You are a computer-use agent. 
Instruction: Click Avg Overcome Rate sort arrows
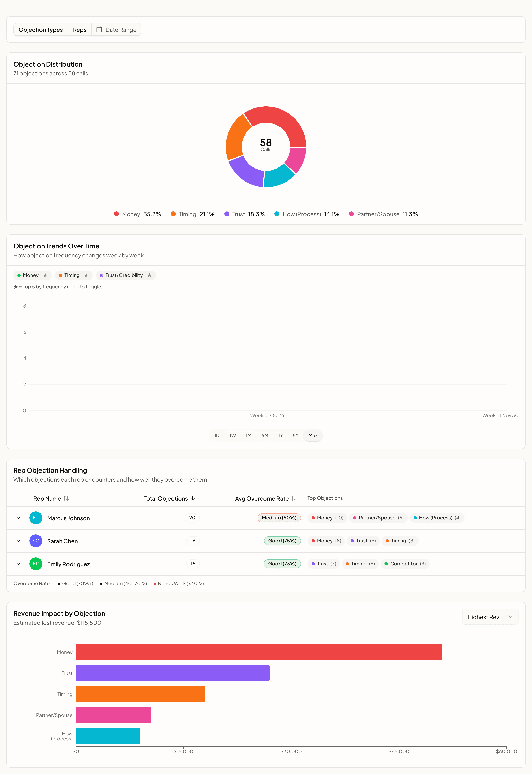[294, 498]
